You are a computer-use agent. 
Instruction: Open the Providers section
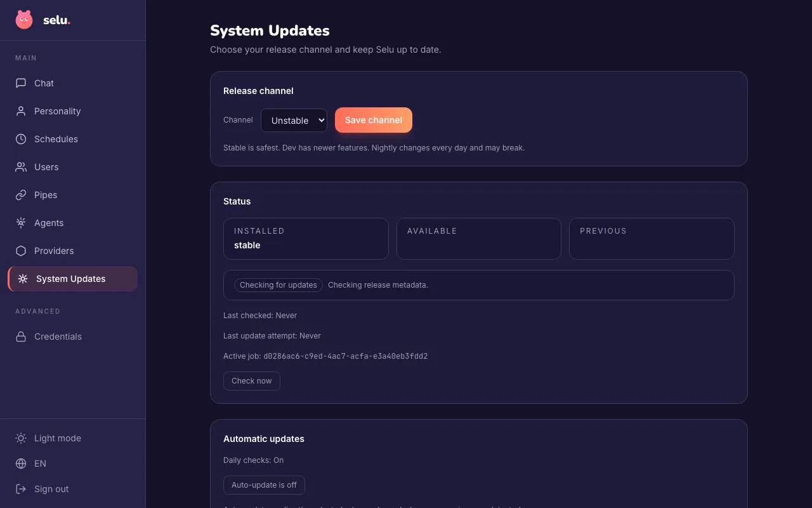72,251
